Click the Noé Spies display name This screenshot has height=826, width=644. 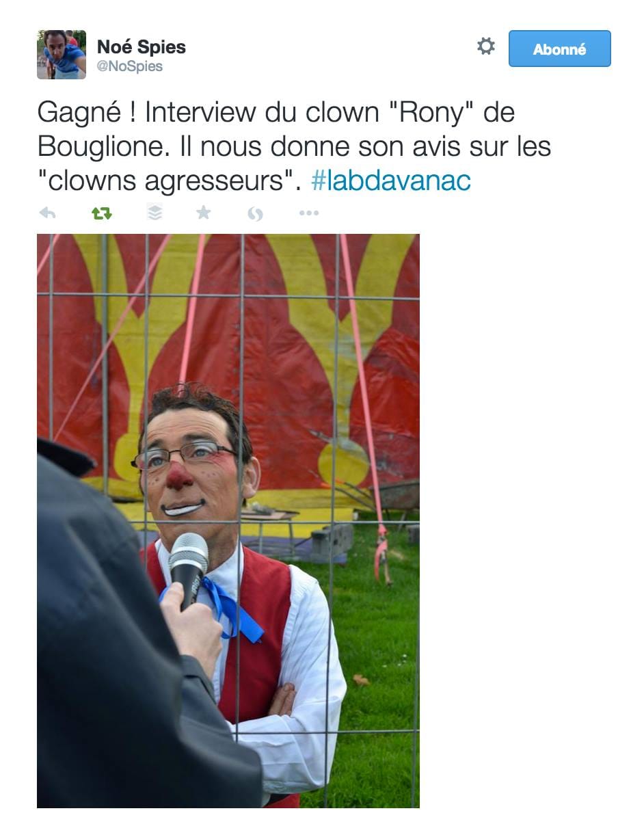[142, 46]
